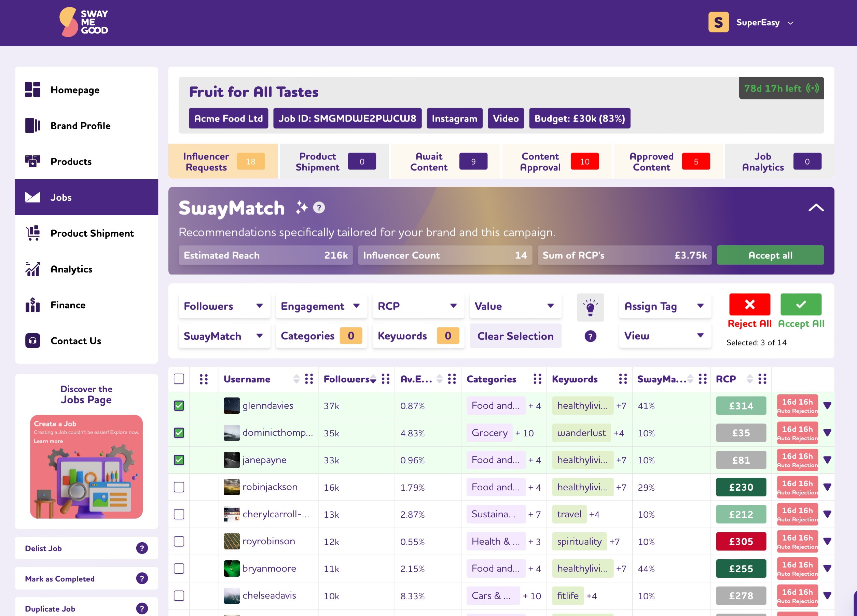Click the Sway Me Good logo

84,22
